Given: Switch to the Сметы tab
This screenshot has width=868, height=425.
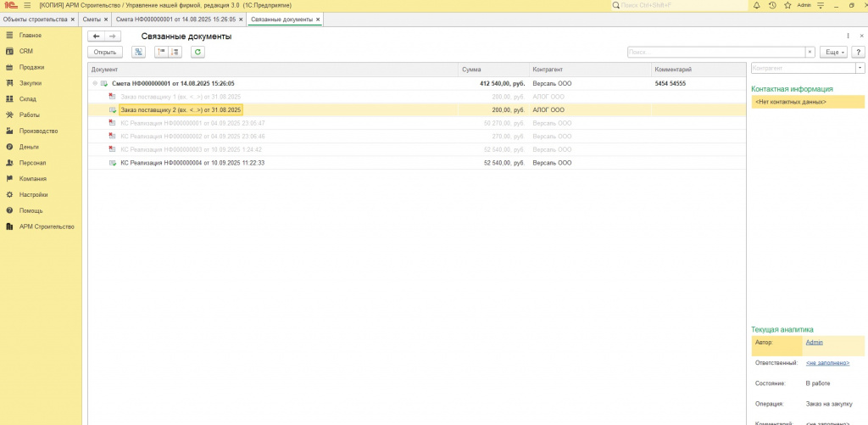Looking at the screenshot, I should [x=92, y=20].
